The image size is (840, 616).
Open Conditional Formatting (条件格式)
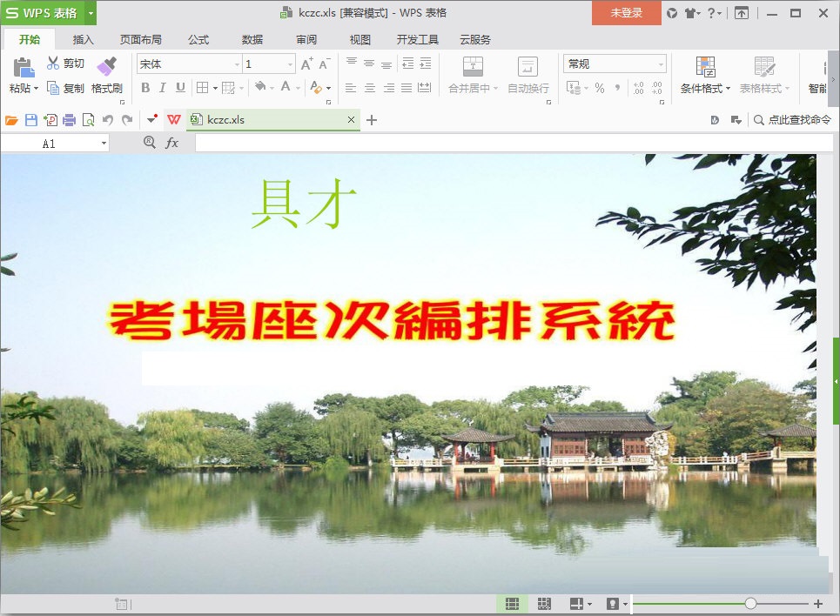pyautogui.click(x=705, y=76)
